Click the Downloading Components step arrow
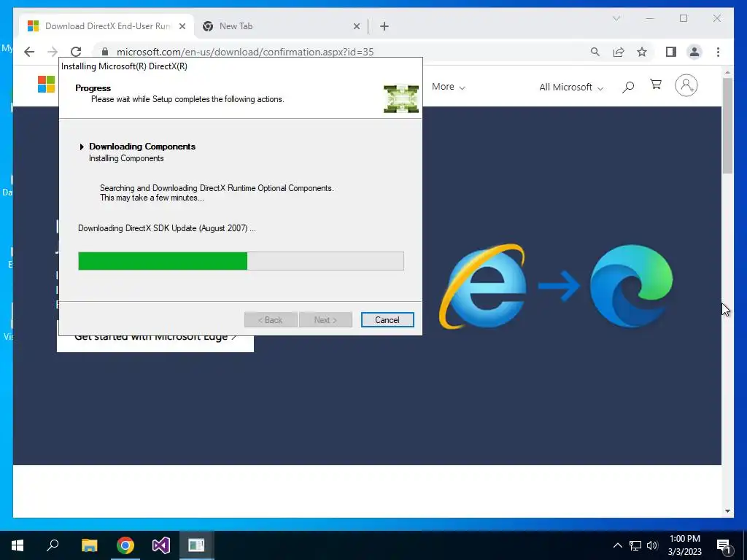 (82, 147)
